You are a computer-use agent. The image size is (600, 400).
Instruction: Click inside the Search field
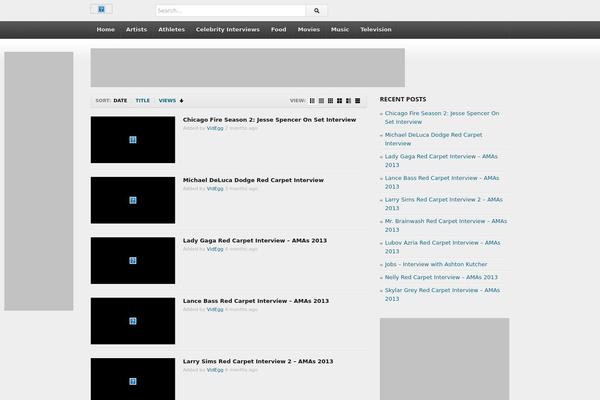coord(231,11)
